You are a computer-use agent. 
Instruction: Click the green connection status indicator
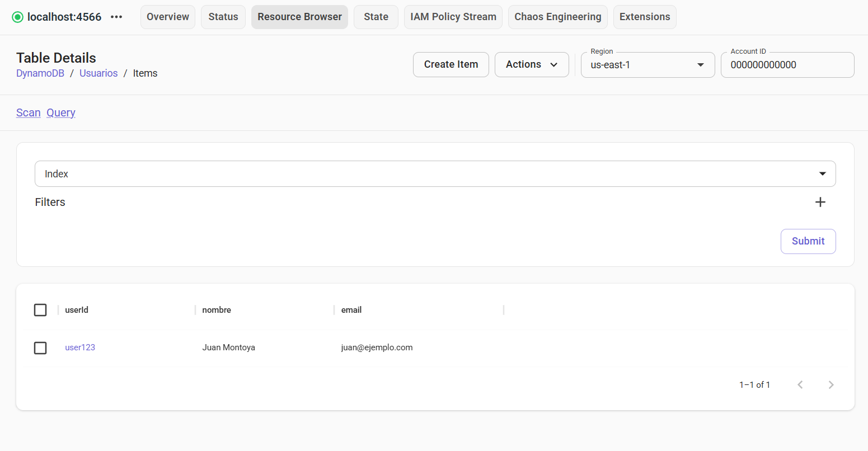click(x=17, y=17)
